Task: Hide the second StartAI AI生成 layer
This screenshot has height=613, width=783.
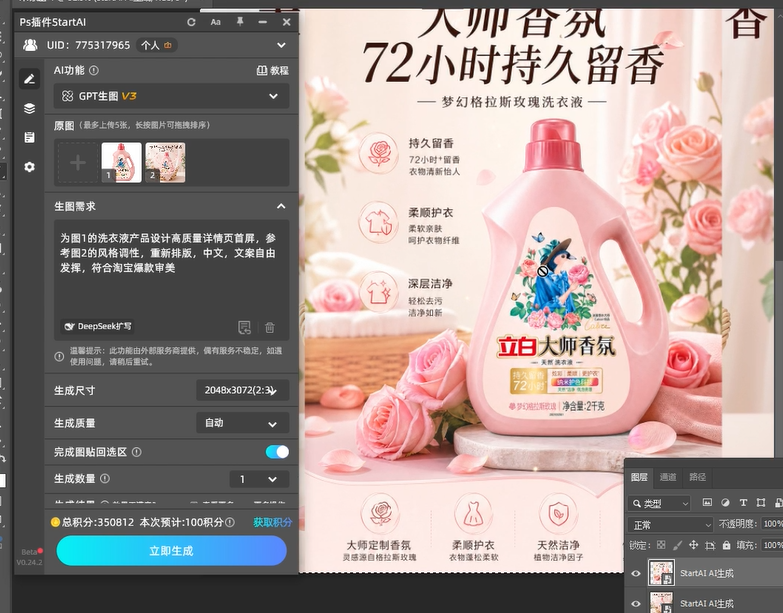Action: point(636,603)
